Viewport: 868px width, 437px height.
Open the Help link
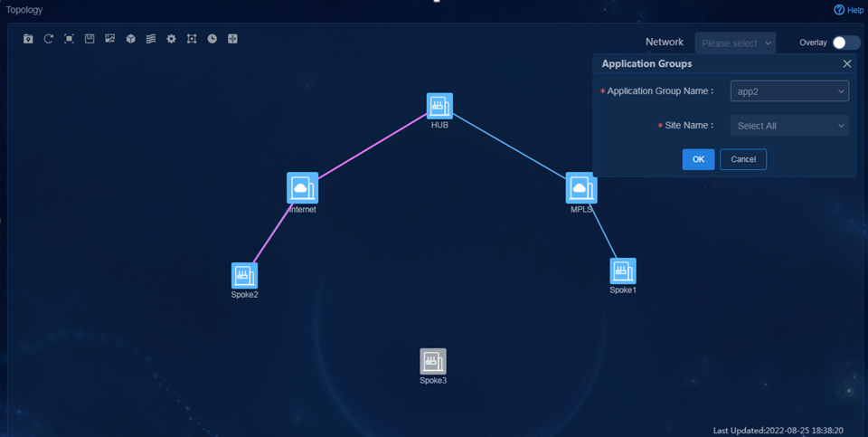tap(848, 10)
